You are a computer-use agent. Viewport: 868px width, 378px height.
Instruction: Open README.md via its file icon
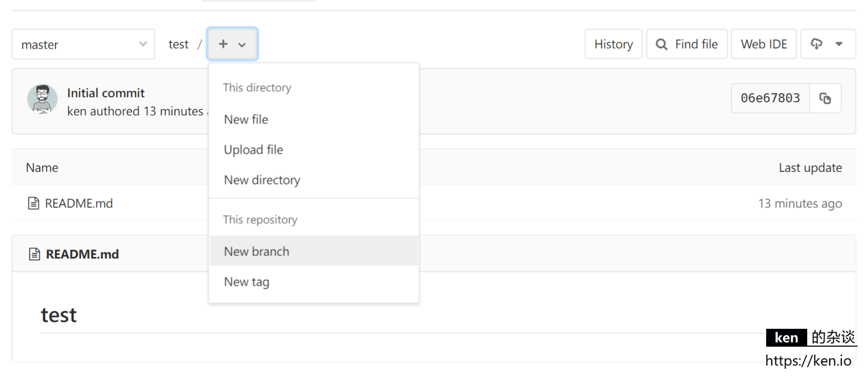coord(35,203)
